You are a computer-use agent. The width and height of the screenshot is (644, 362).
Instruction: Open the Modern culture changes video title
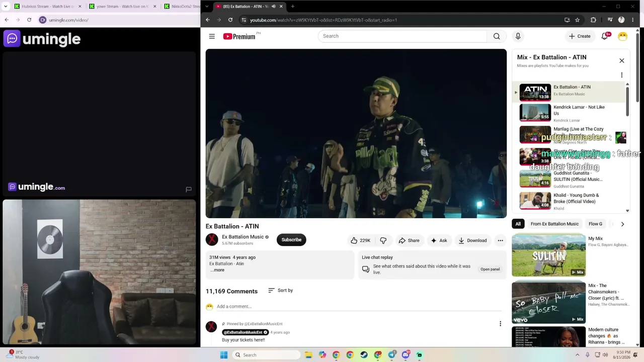point(606,336)
